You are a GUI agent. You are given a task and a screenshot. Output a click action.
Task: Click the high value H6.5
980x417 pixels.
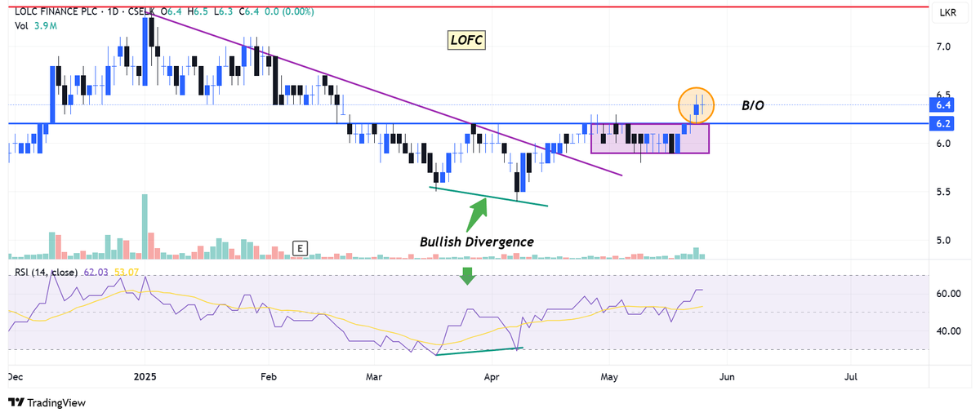(x=198, y=12)
